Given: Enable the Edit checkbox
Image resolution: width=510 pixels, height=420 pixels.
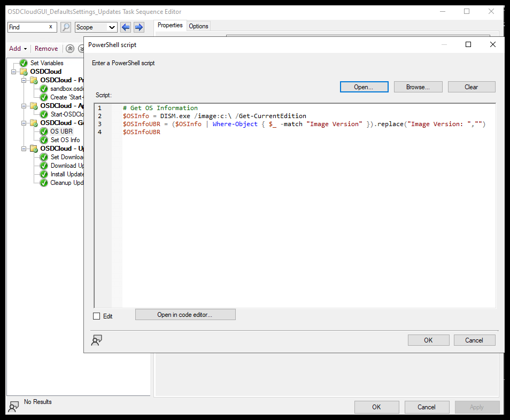Looking at the screenshot, I should [96, 316].
